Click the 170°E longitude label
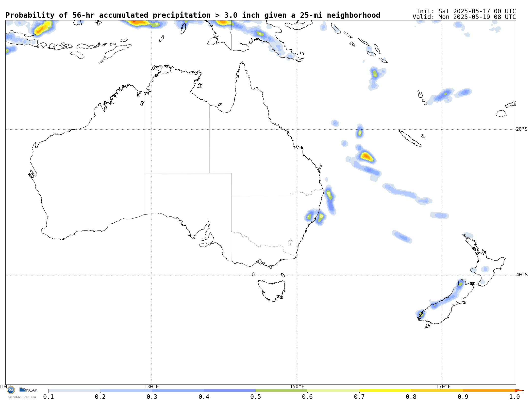532x400 pixels. (443, 386)
